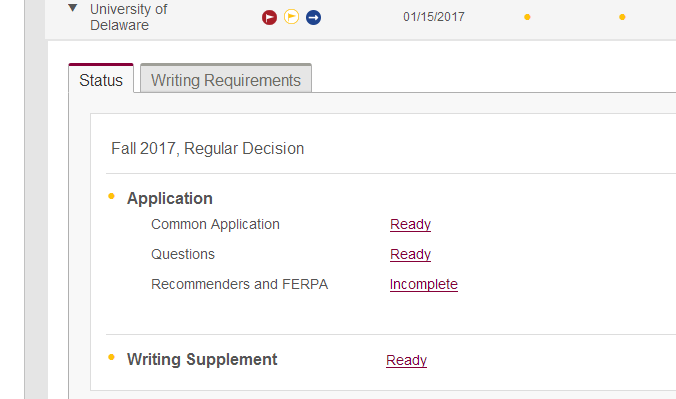Click the second yellow status dot in the row
The image size is (676, 399).
(622, 17)
